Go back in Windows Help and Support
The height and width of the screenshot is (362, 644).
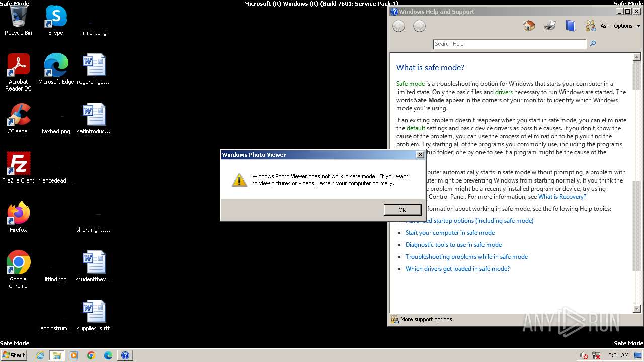pos(398,26)
